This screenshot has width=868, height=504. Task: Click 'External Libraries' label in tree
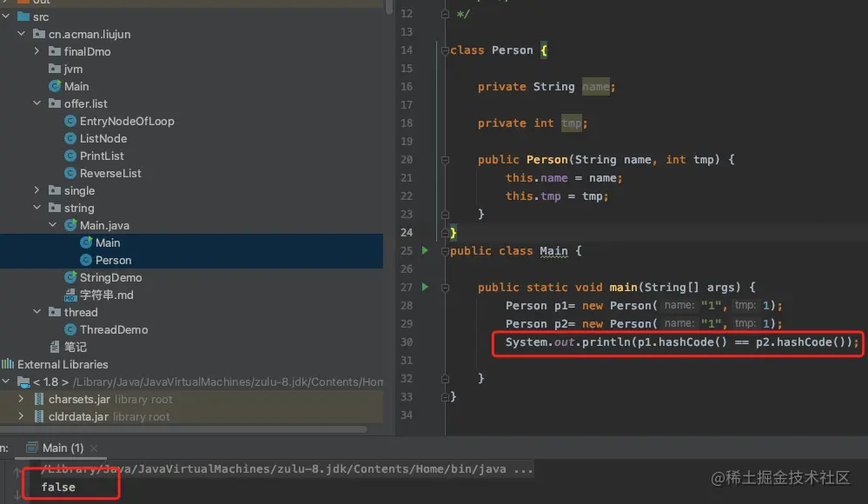pos(63,364)
